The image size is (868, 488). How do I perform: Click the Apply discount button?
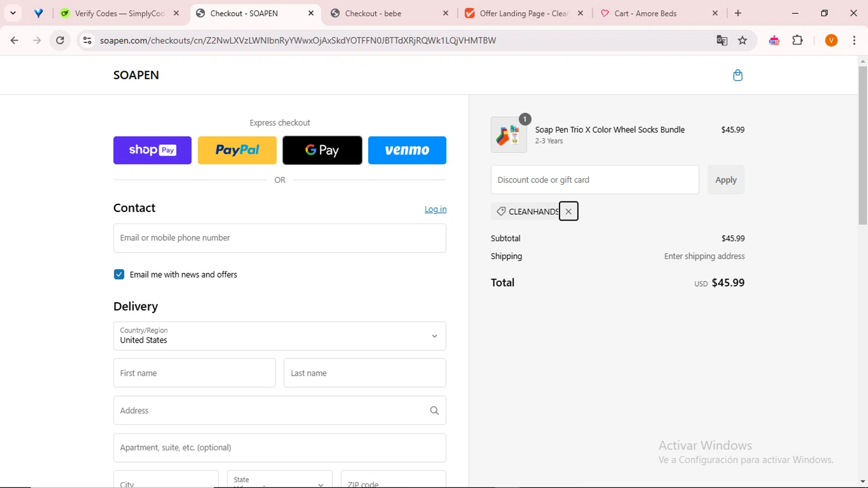[726, 180]
